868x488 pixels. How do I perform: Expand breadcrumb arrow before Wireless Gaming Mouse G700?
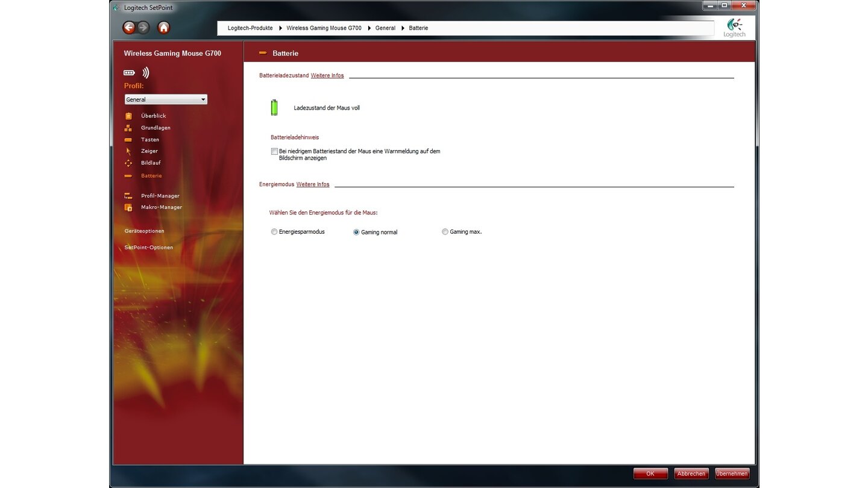(280, 28)
